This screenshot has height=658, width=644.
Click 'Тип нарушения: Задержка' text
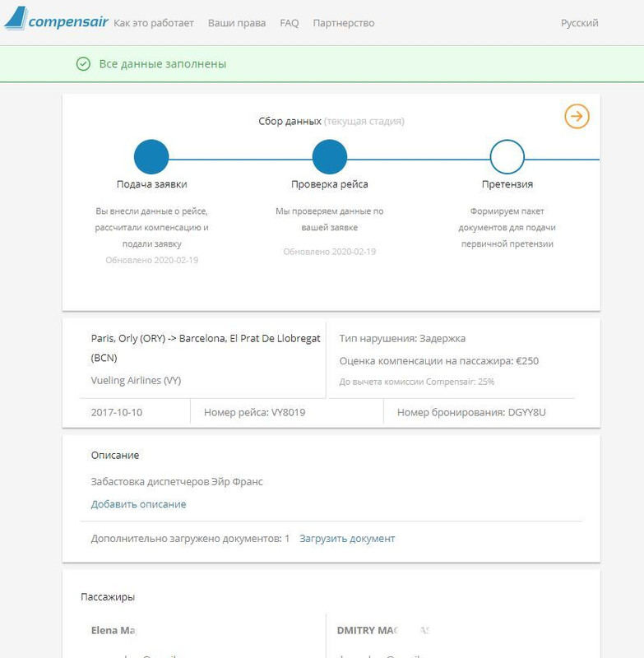(x=402, y=339)
